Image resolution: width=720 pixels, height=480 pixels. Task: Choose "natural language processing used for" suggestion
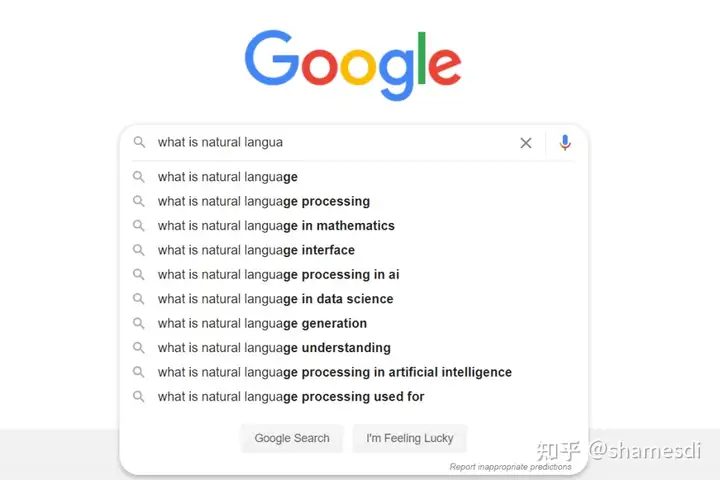pyautogui.click(x=291, y=397)
